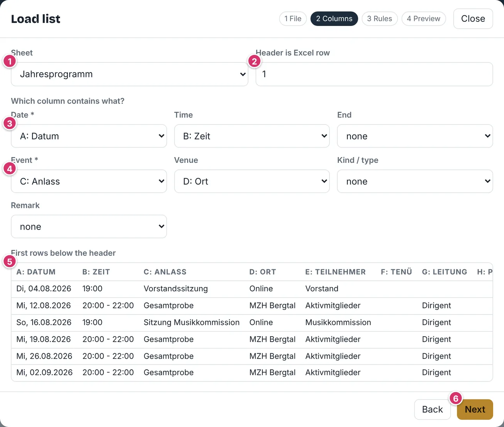This screenshot has height=427, width=504.
Task: Close the Load list dialog
Action: (x=473, y=19)
